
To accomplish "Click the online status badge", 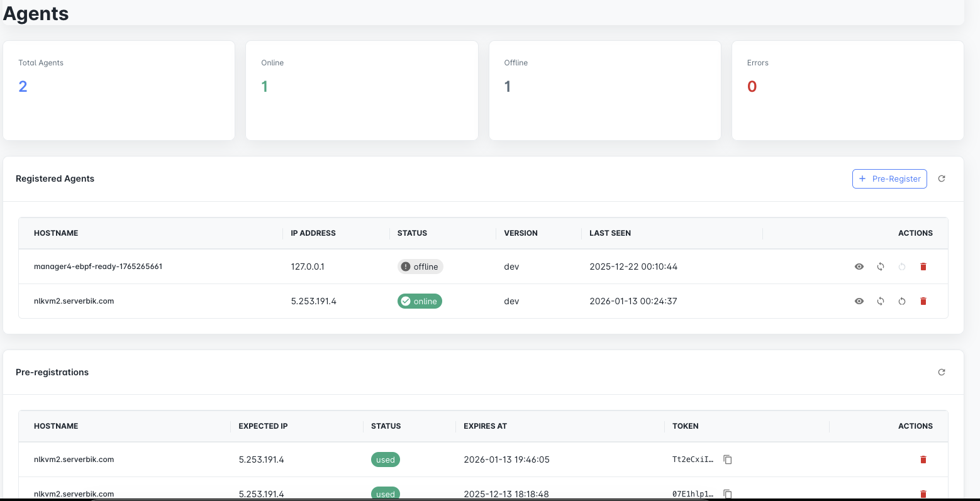I will pyautogui.click(x=420, y=301).
